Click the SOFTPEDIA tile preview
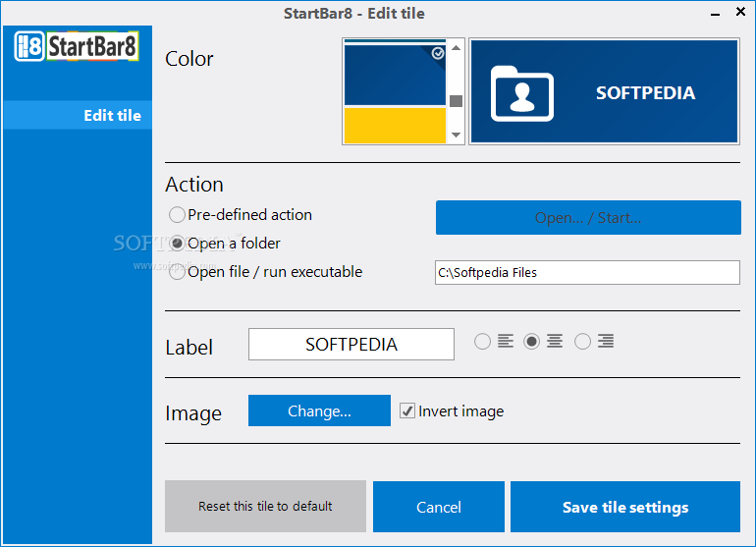 click(604, 91)
